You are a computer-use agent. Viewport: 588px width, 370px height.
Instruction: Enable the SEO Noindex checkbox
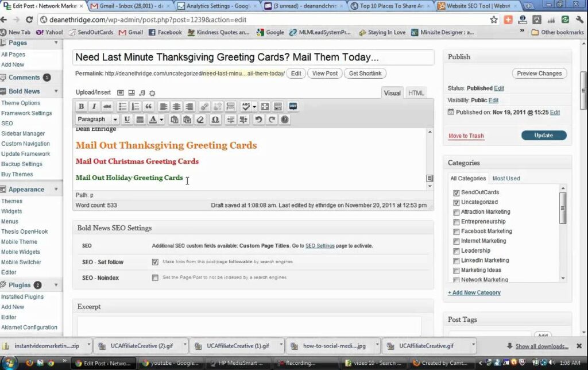tap(155, 277)
